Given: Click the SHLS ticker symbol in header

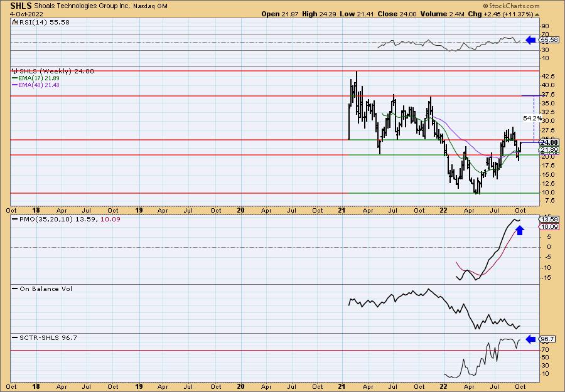Looking at the screenshot, I should 21,6.
